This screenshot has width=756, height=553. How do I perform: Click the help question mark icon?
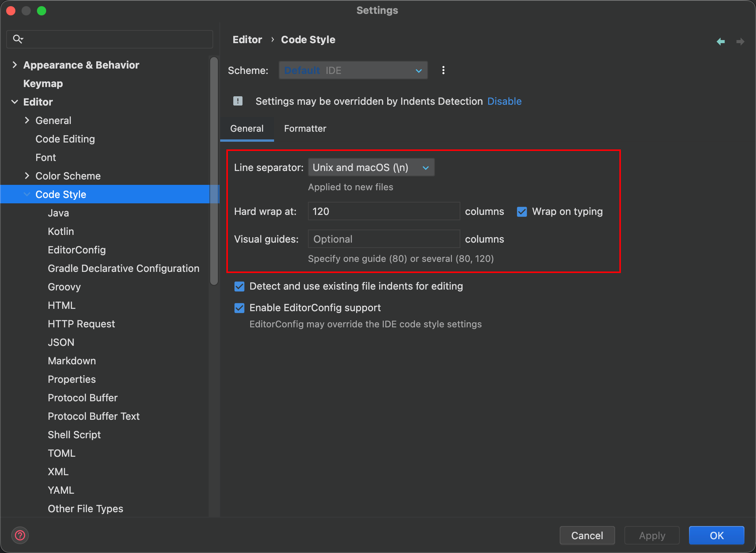[x=20, y=535]
